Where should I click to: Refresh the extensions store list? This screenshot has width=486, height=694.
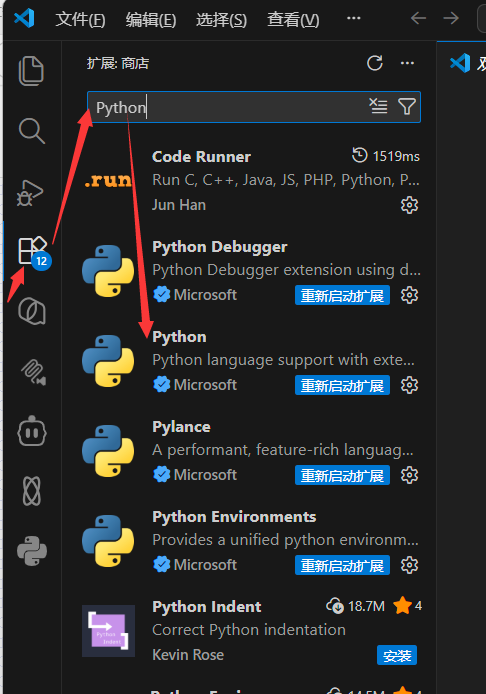pyautogui.click(x=374, y=63)
